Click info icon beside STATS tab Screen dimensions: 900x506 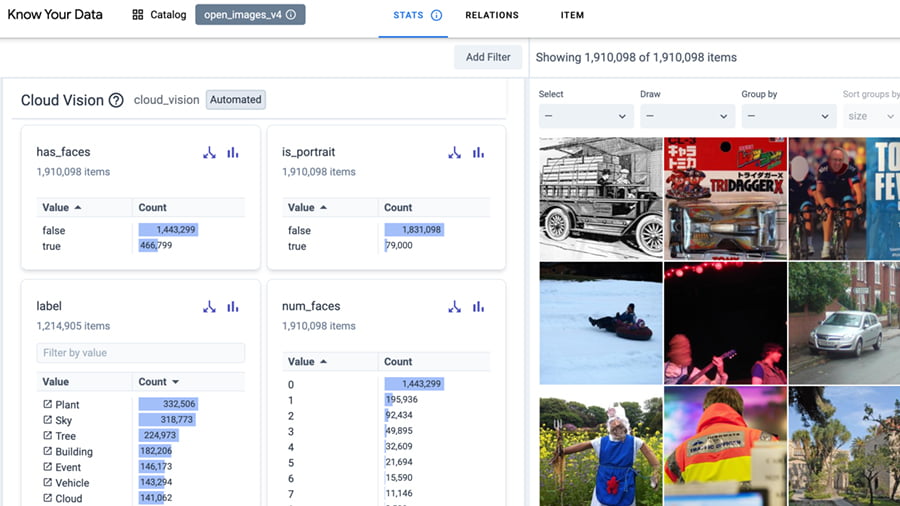[436, 16]
